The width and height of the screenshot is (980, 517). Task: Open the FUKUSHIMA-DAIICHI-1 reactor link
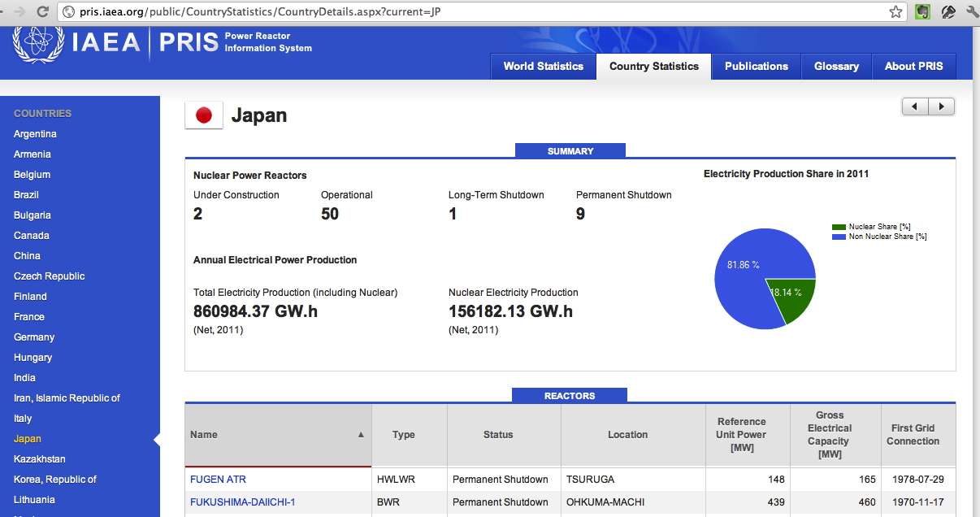point(243,502)
